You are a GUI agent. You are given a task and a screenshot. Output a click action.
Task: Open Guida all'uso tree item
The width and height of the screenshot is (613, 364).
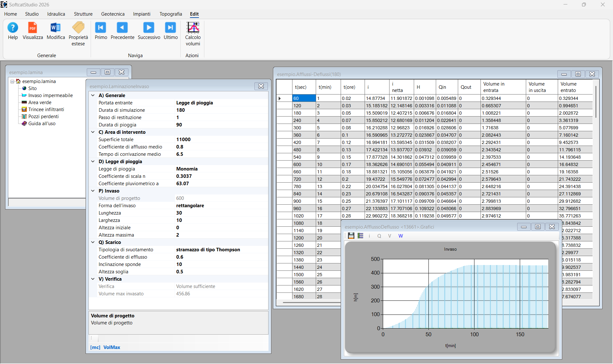[42, 124]
